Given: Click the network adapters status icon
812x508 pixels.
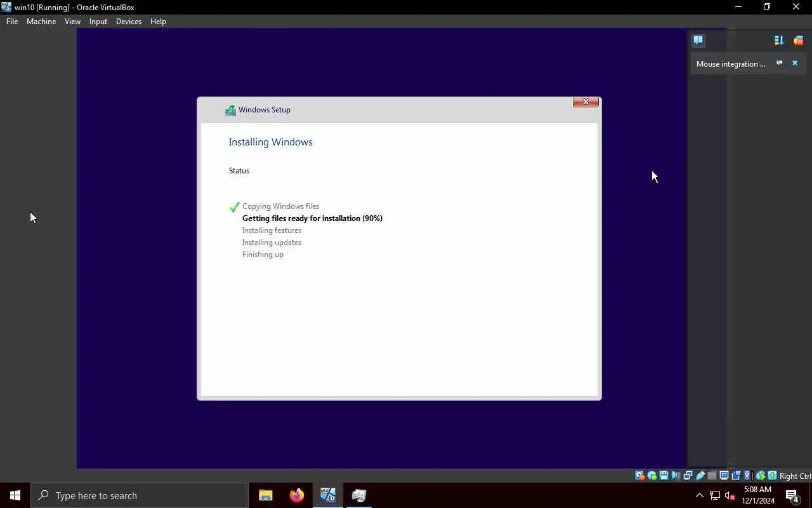Looking at the screenshot, I should pos(688,476).
